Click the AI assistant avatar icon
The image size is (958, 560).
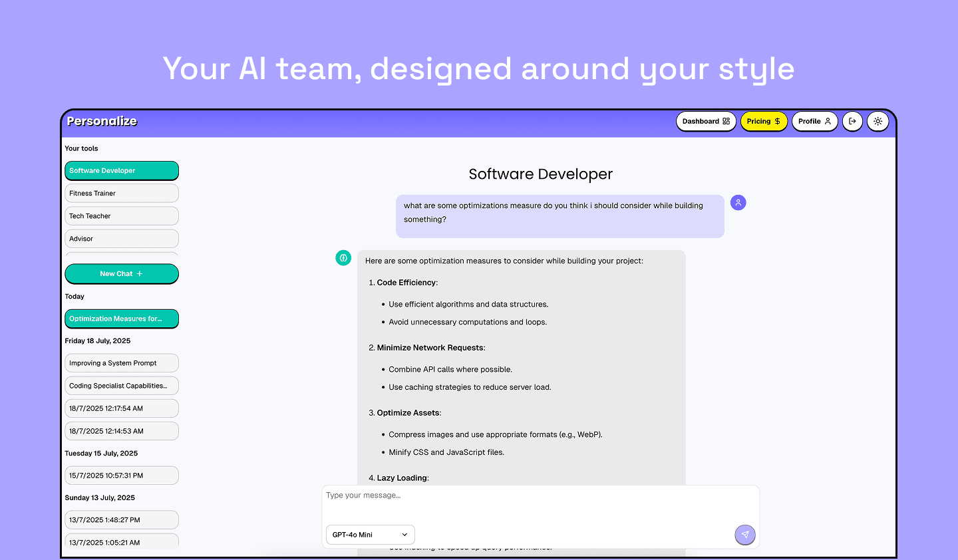343,258
